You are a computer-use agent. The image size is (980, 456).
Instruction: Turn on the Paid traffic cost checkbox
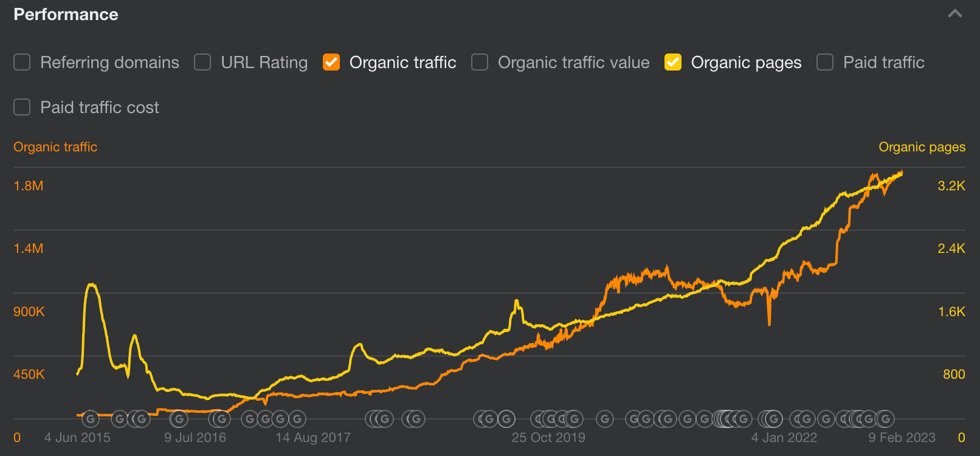click(x=22, y=108)
